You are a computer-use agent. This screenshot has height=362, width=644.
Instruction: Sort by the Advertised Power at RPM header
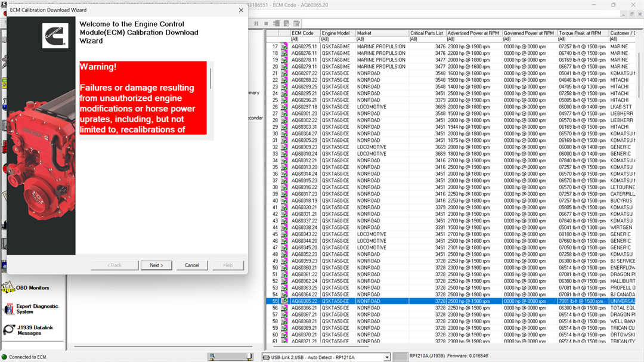(x=475, y=33)
